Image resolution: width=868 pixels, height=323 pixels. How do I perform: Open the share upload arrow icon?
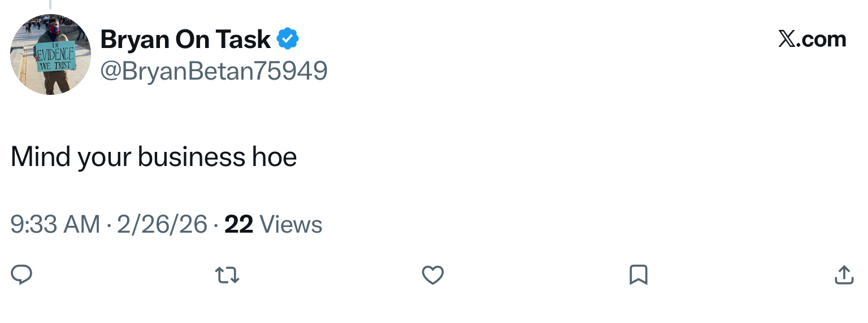click(844, 274)
